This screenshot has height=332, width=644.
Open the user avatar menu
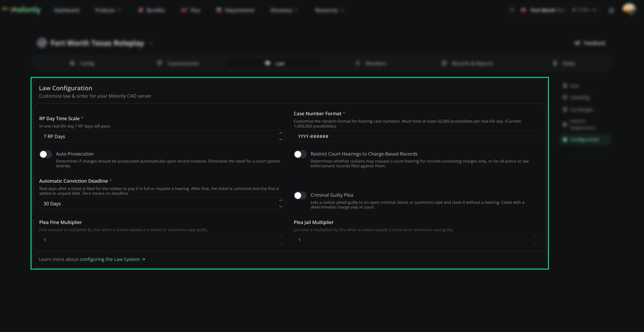tap(629, 9)
